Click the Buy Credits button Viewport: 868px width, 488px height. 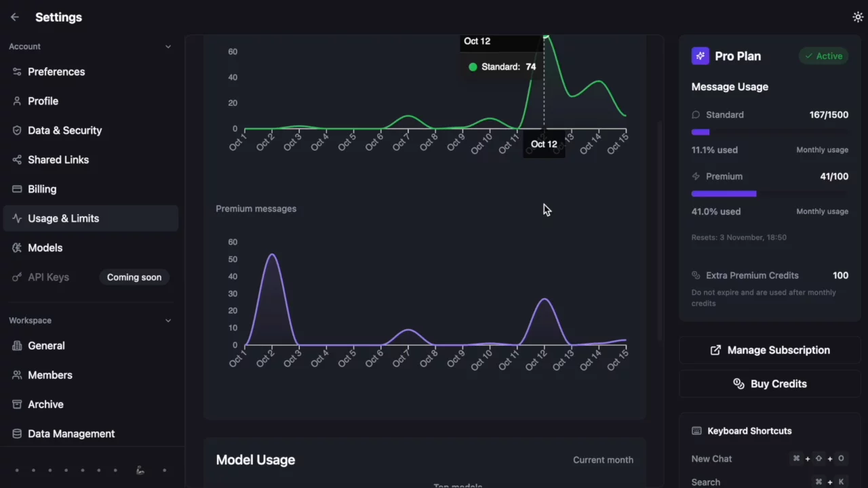[x=770, y=384]
